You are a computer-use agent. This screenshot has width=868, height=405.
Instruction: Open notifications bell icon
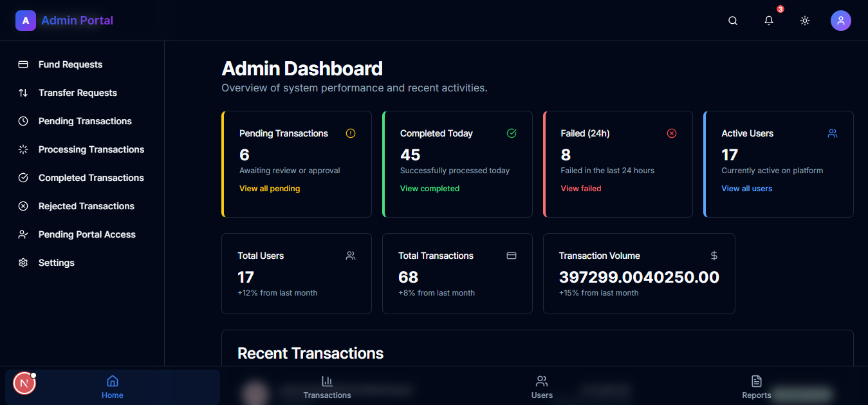click(x=769, y=21)
